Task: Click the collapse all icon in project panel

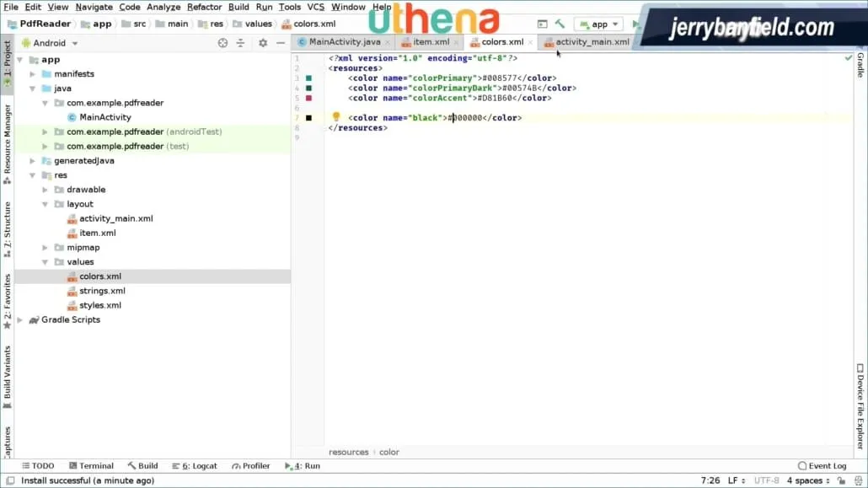Action: (x=240, y=43)
